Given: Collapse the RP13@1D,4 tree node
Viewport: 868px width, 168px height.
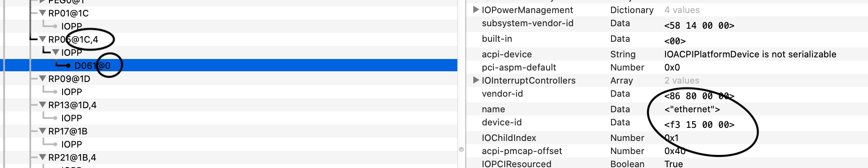Looking at the screenshot, I should coord(43,105).
